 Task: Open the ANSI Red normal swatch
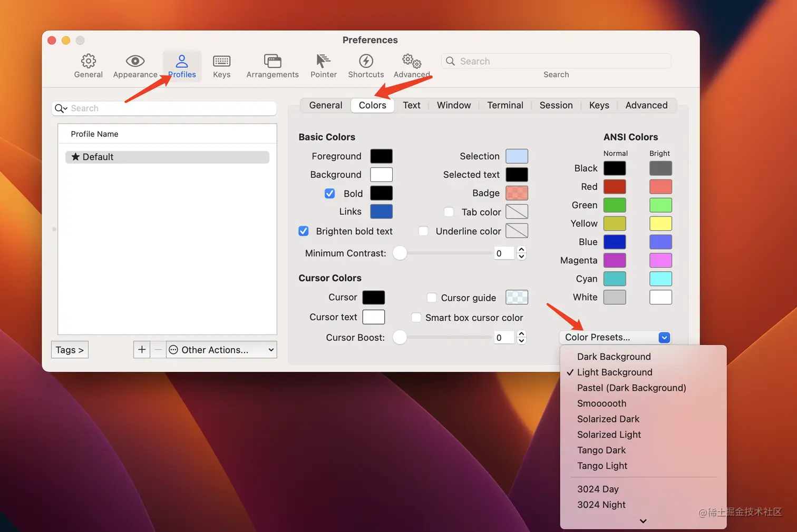(615, 186)
